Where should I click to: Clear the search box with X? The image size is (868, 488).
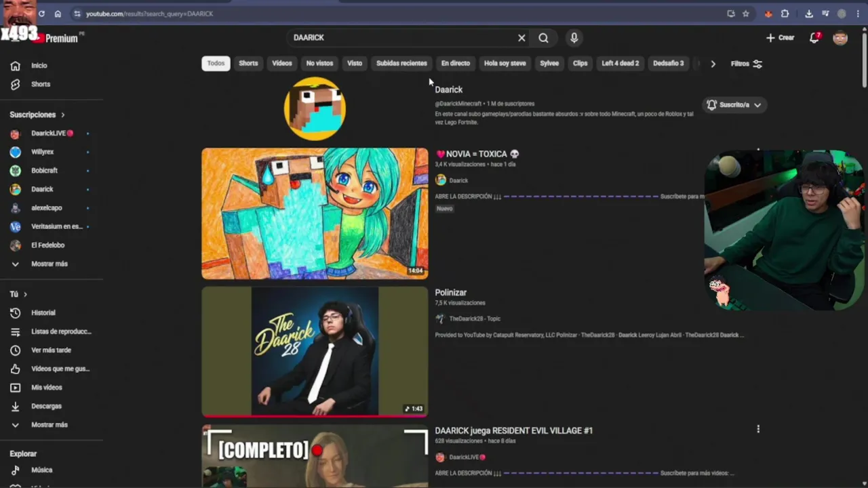coord(521,38)
